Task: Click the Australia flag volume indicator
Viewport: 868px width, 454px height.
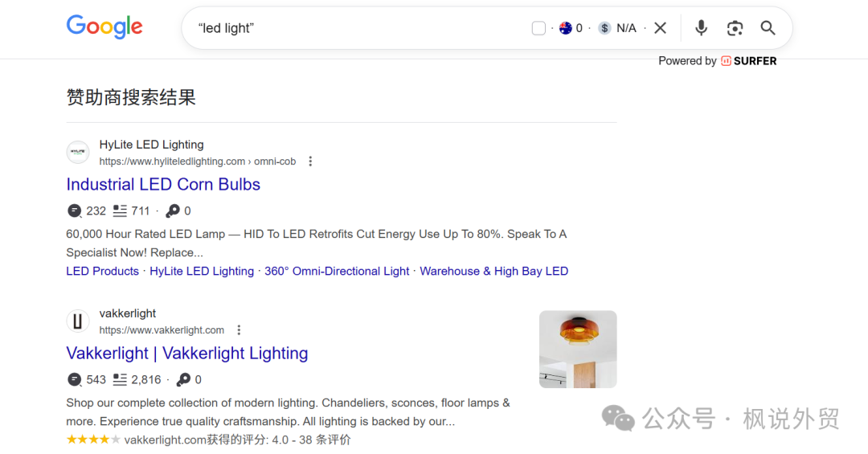Action: click(565, 28)
